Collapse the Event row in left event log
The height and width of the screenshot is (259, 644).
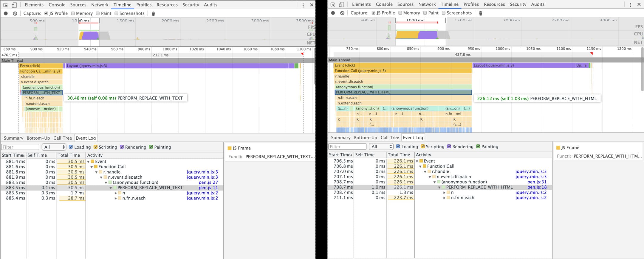point(89,162)
